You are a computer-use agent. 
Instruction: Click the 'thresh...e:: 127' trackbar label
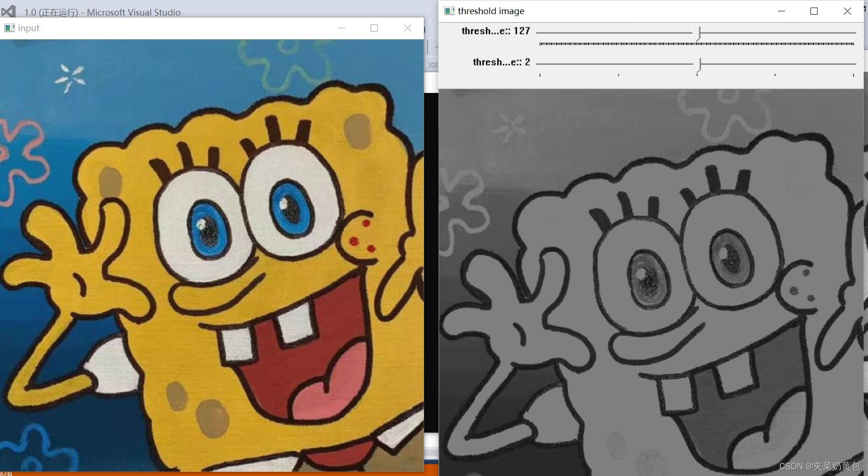(496, 31)
